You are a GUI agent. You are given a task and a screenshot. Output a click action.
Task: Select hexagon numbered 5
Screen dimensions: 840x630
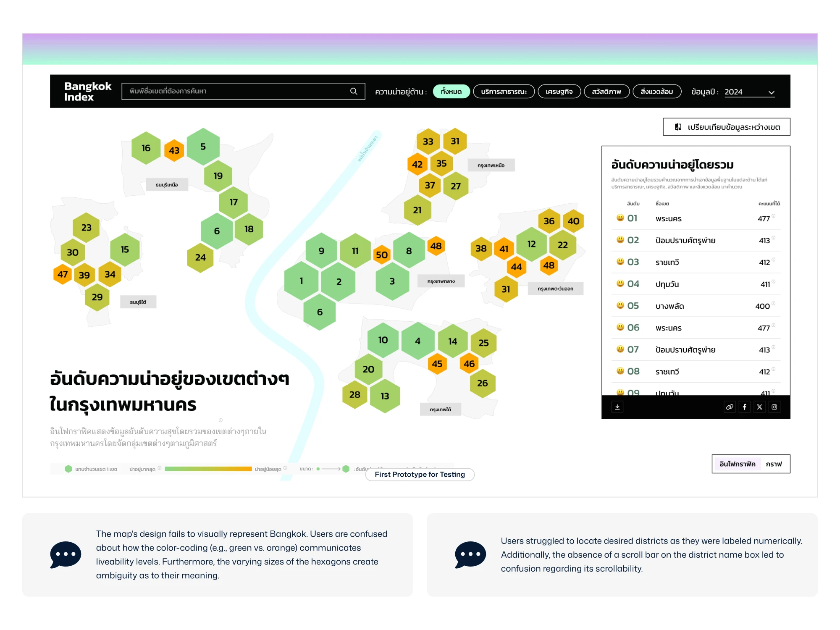203,147
